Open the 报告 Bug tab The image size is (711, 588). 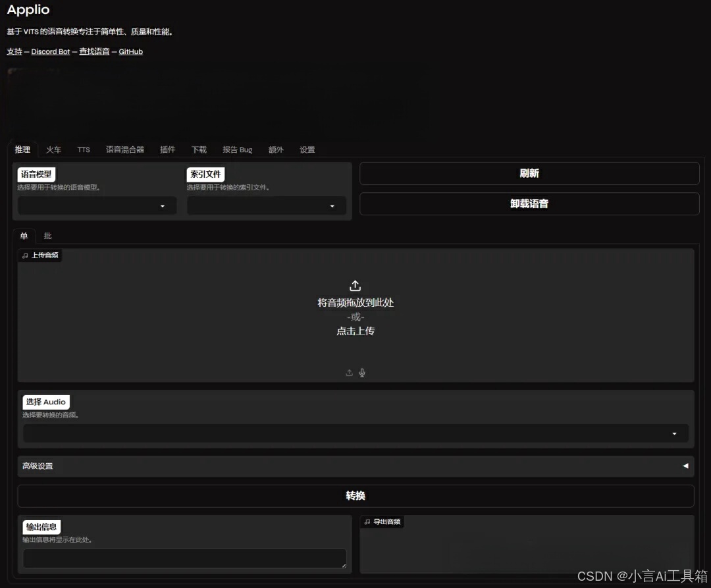237,149
